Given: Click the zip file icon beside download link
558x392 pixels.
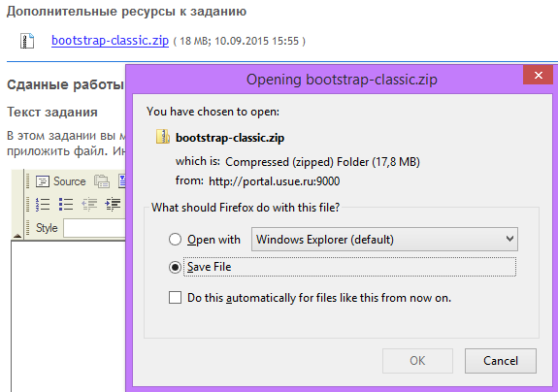Looking at the screenshot, I should click(x=27, y=41).
